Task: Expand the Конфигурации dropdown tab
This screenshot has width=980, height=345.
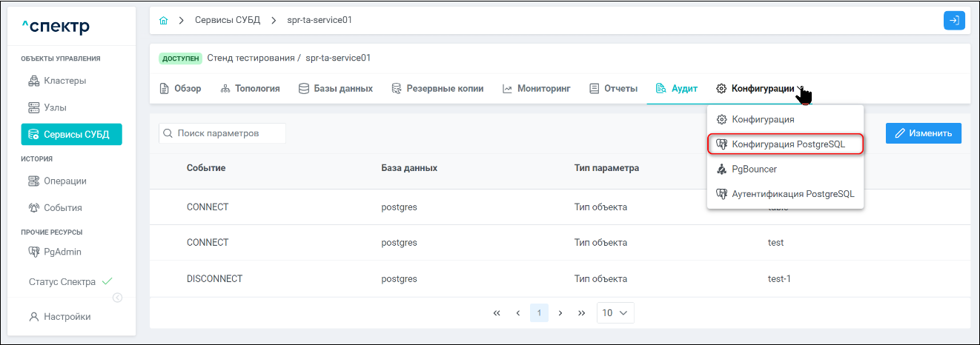Action: click(761, 89)
